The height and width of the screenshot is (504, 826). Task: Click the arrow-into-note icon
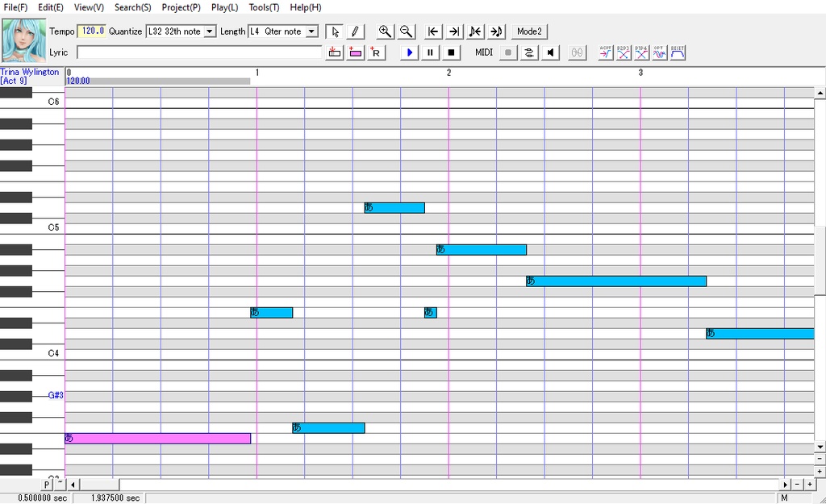coord(496,31)
